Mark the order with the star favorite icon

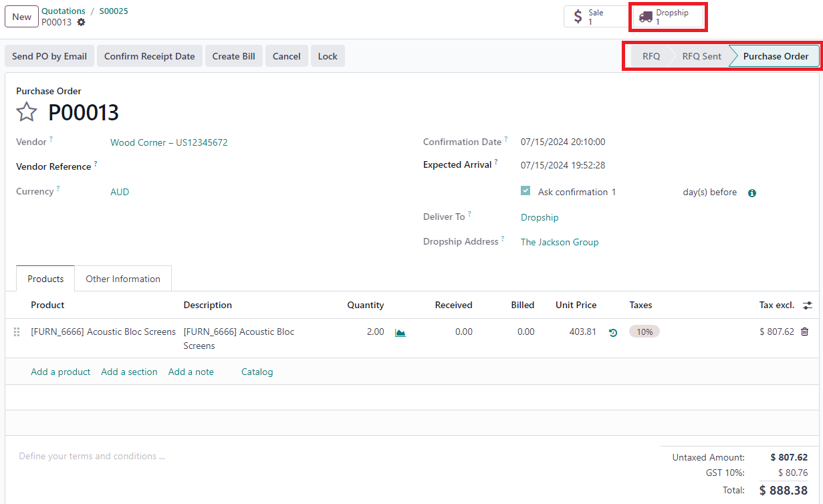[x=27, y=112]
